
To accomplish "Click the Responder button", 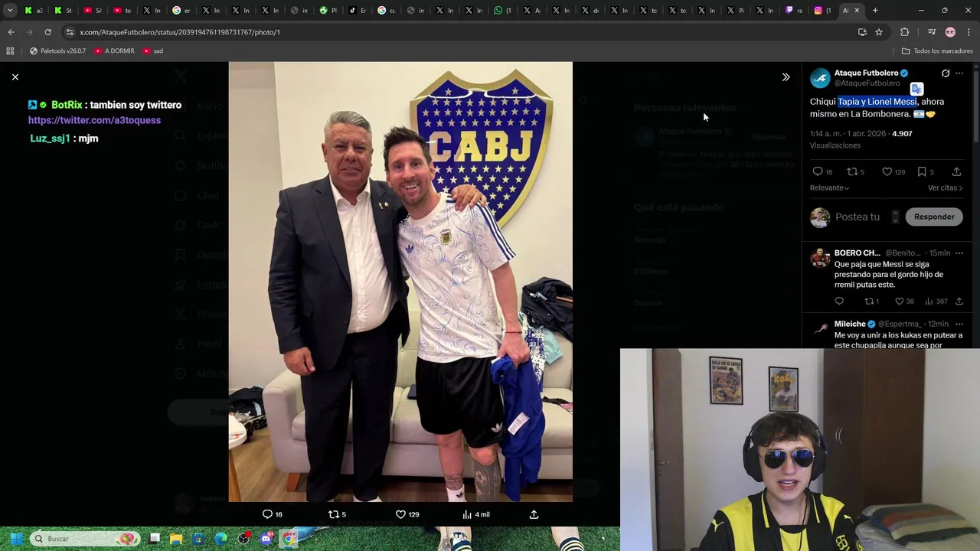I will pos(934,217).
